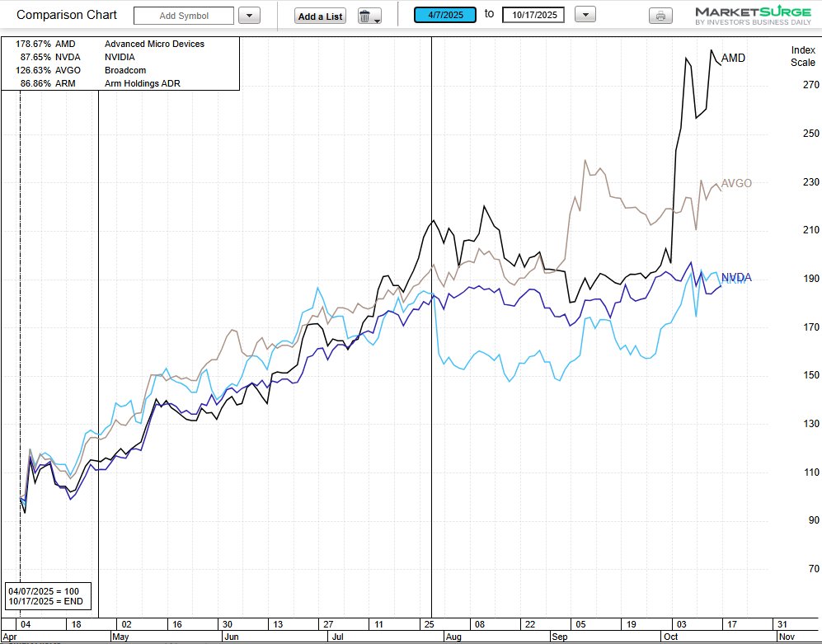The image size is (822, 644).
Task: Click the Aug month label
Action: click(x=453, y=637)
